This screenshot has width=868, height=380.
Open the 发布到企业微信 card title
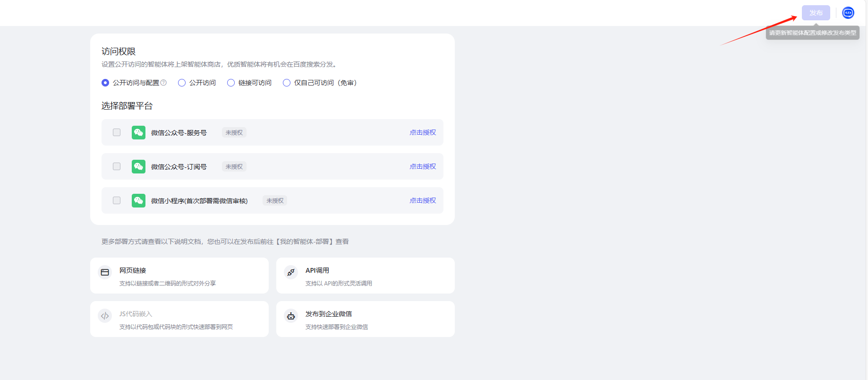coord(329,314)
